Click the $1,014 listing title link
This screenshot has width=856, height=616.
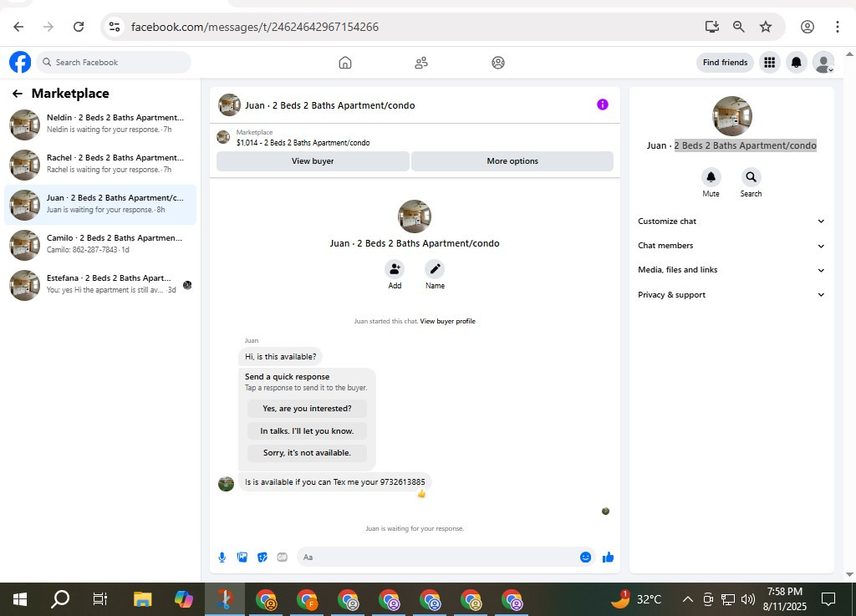(303, 143)
